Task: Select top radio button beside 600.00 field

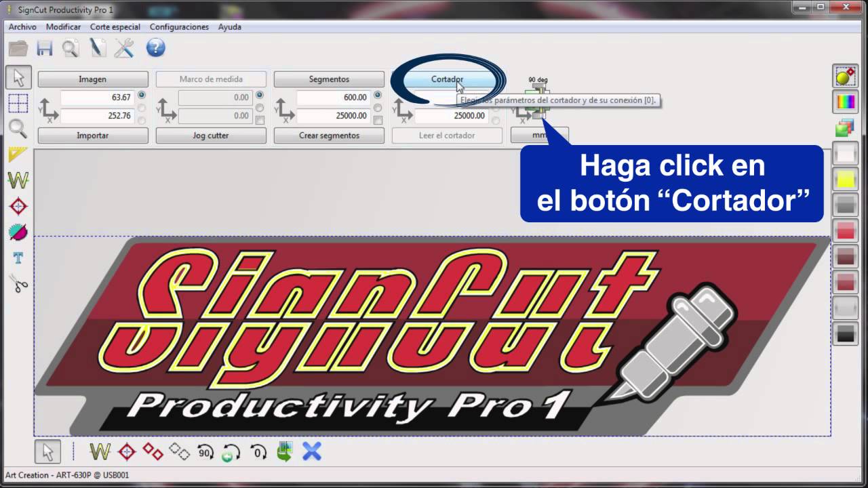Action: (x=378, y=96)
